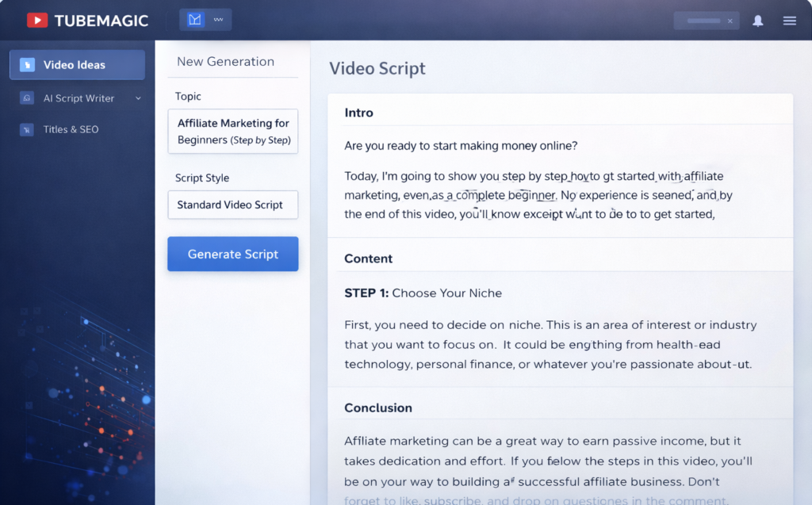Viewport: 812px width, 505px height.
Task: Collapse the Intro section of the script
Action: tap(359, 113)
